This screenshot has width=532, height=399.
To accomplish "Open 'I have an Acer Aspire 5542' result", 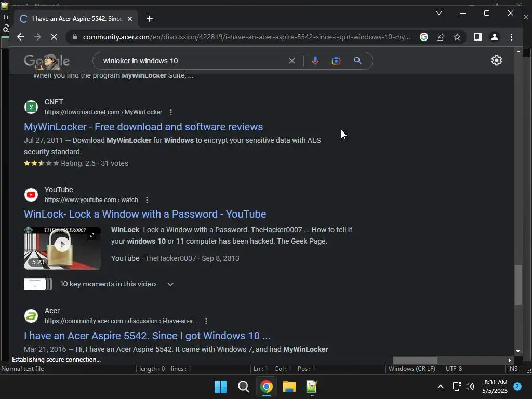I will pyautogui.click(x=147, y=336).
